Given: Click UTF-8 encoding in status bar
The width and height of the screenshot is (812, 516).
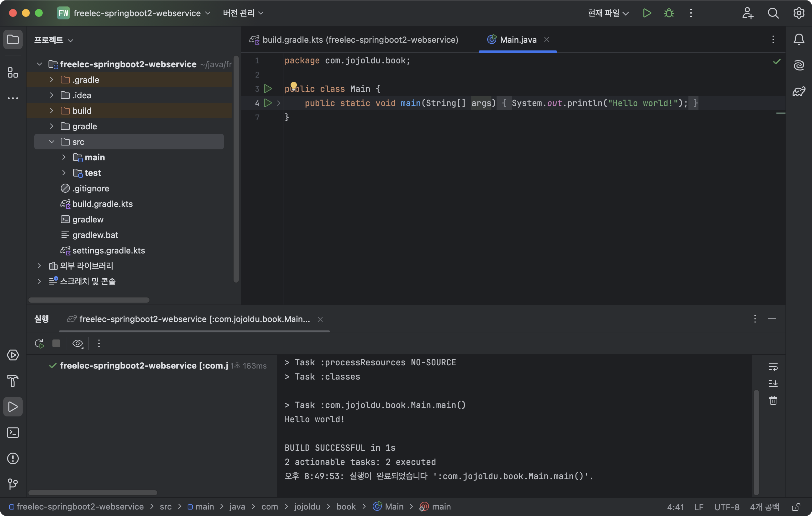Looking at the screenshot, I should click(727, 507).
